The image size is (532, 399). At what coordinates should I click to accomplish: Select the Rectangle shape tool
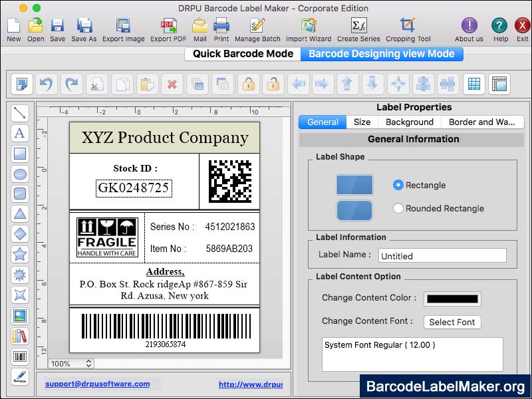pyautogui.click(x=20, y=154)
